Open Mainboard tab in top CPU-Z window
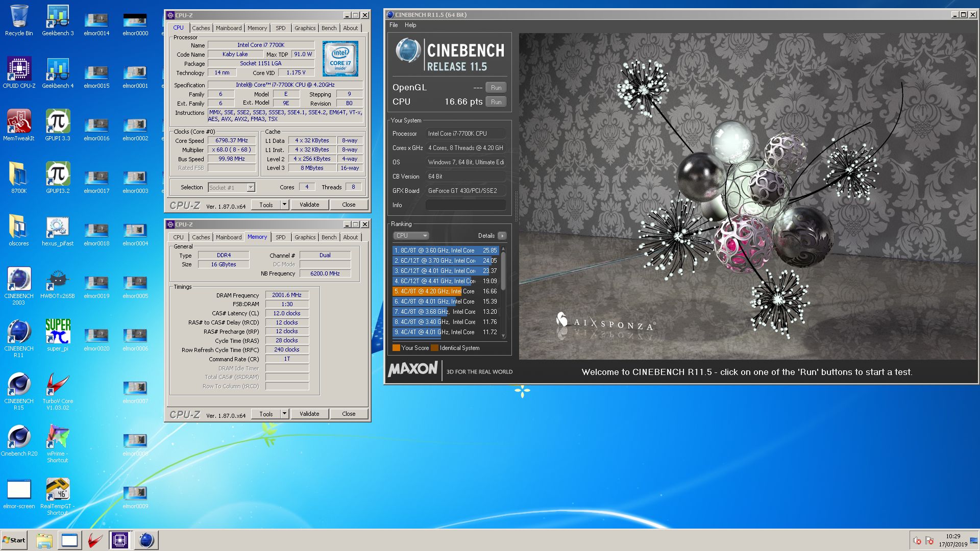This screenshot has height=551, width=980. (x=229, y=28)
